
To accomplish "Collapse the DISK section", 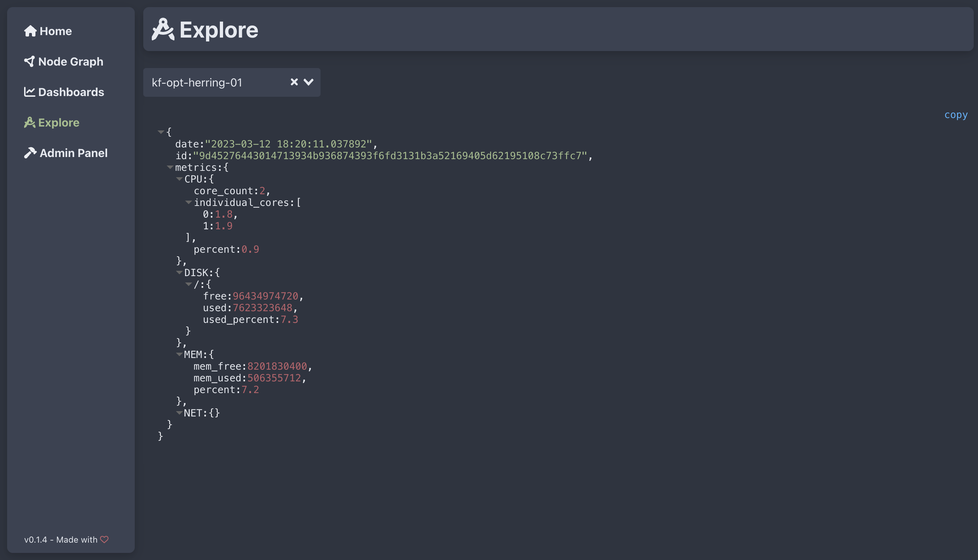I will [x=179, y=272].
